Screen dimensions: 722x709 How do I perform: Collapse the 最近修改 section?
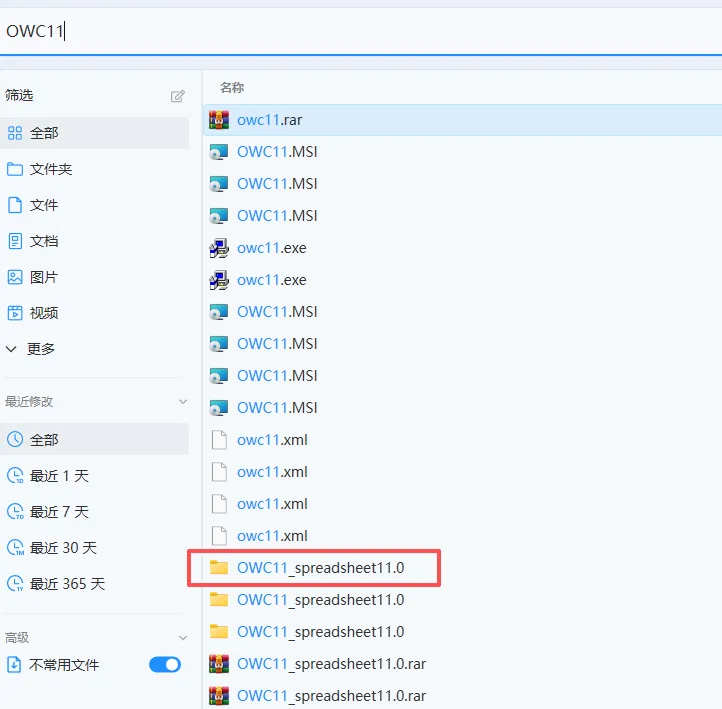(x=183, y=401)
